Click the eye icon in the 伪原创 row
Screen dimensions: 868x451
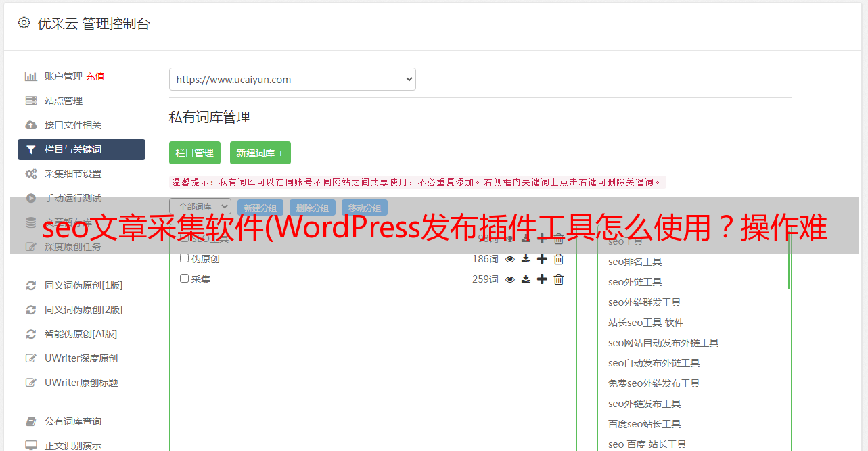(x=510, y=259)
